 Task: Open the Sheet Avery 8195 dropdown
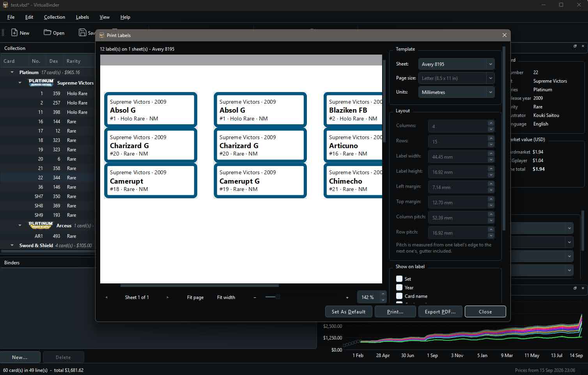(456, 64)
